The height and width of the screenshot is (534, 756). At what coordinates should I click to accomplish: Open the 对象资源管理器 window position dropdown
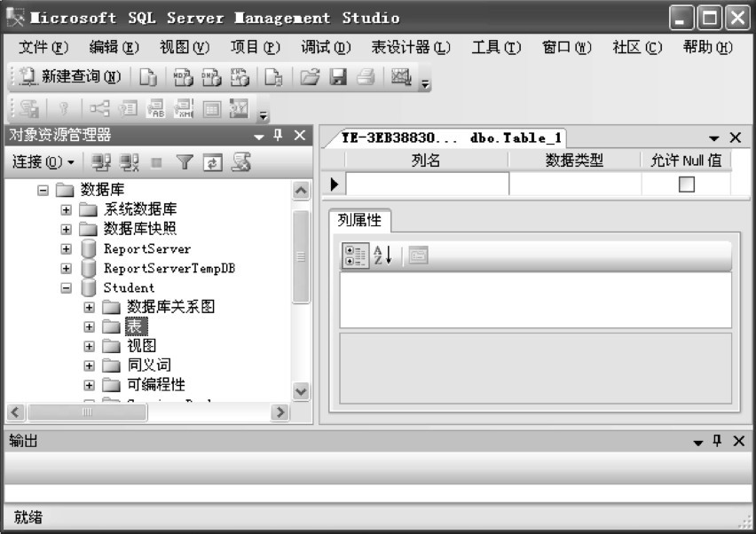pyautogui.click(x=259, y=137)
